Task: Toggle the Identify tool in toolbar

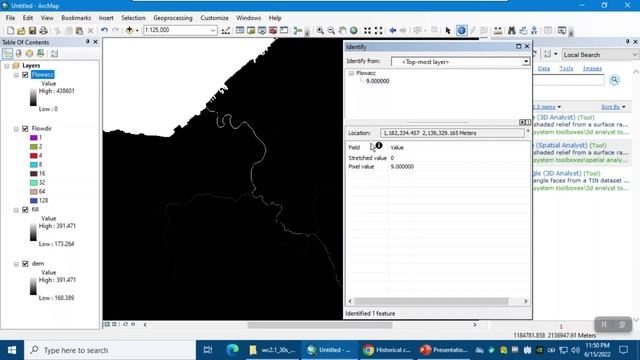Action: 462,31
